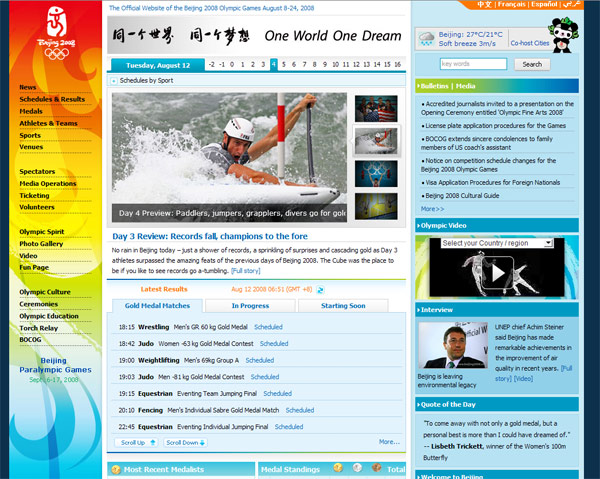Image resolution: width=600 pixels, height=479 pixels.
Task: Select day 16 in the date strip
Action: pos(398,65)
